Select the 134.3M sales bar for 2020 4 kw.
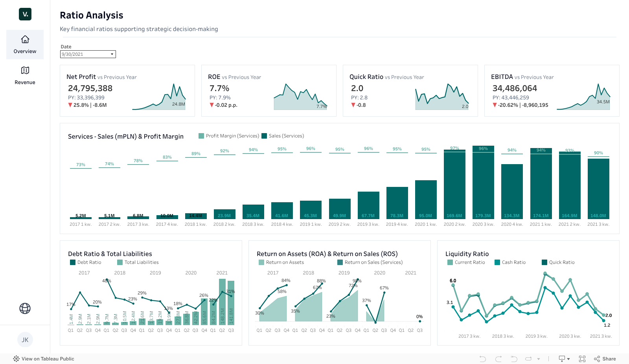Screen dimensions: 629x364 click(x=512, y=192)
